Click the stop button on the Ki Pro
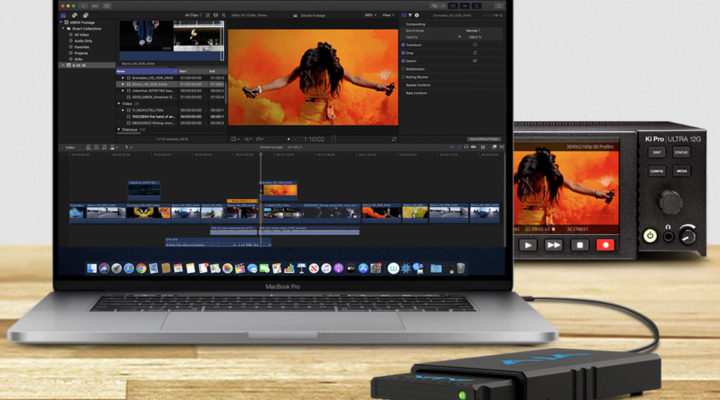This screenshot has height=400, width=720. 579,245
